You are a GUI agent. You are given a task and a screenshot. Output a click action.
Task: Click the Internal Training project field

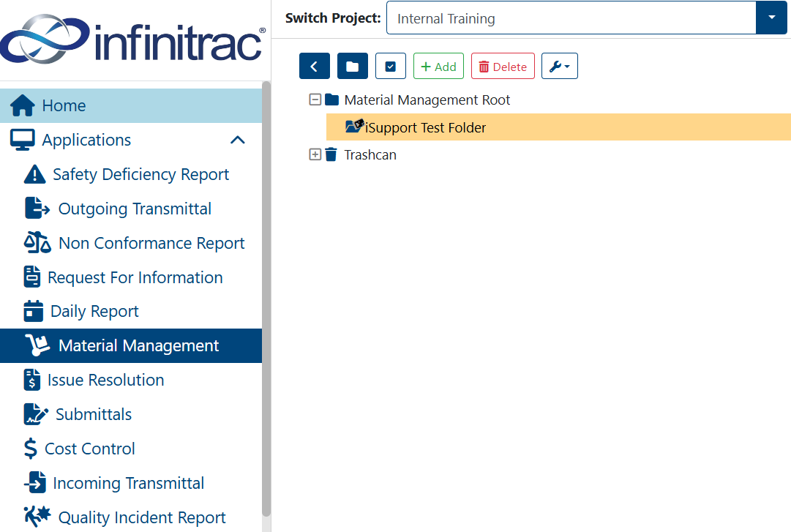pyautogui.click(x=571, y=18)
